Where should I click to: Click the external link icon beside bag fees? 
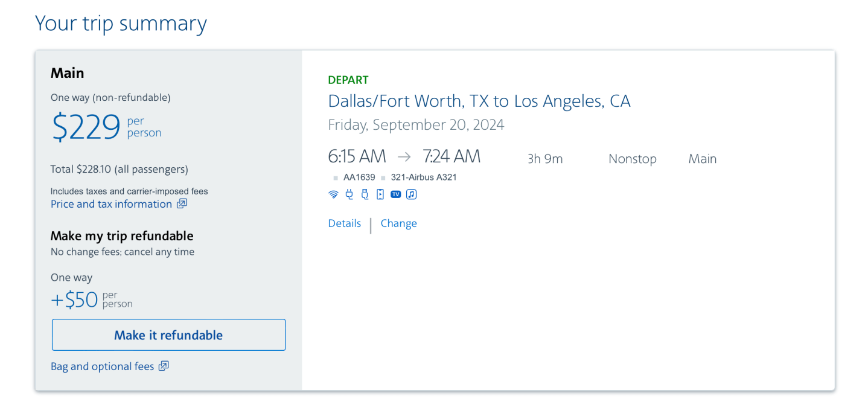(163, 366)
